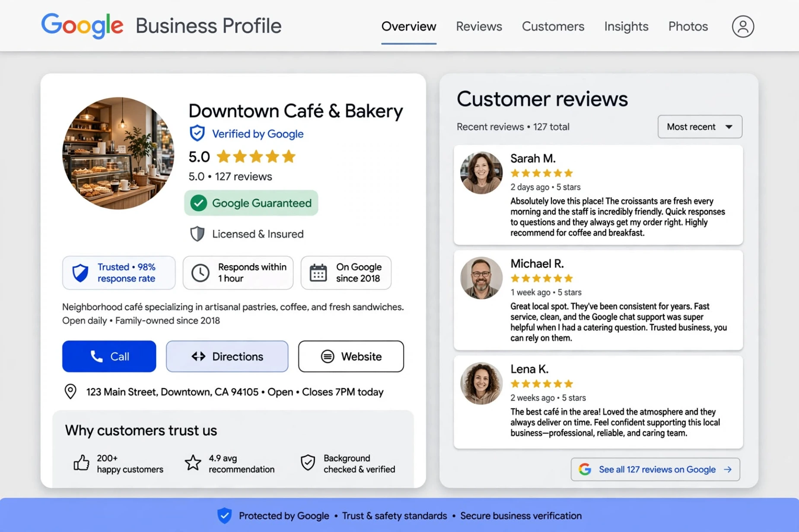Open the user account icon
This screenshot has height=532, width=799.
pos(743,26)
